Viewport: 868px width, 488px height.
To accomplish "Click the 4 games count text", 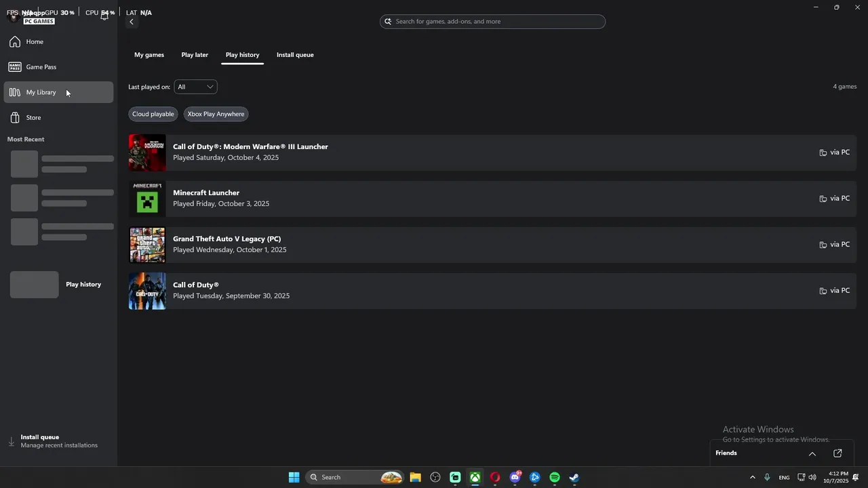I will pos(844,87).
